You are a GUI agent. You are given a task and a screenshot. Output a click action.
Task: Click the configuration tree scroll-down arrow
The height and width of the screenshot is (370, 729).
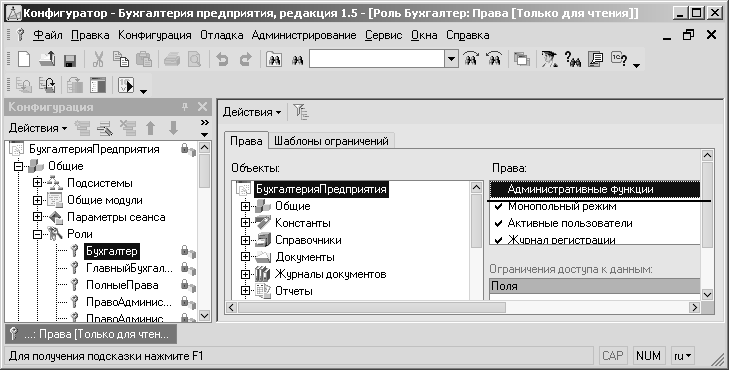pos(205,316)
